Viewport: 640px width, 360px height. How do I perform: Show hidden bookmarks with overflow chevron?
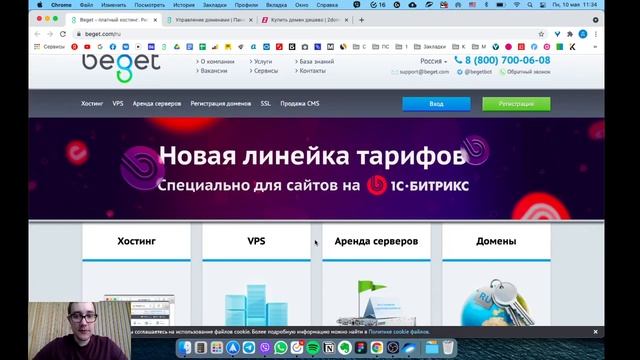click(595, 47)
